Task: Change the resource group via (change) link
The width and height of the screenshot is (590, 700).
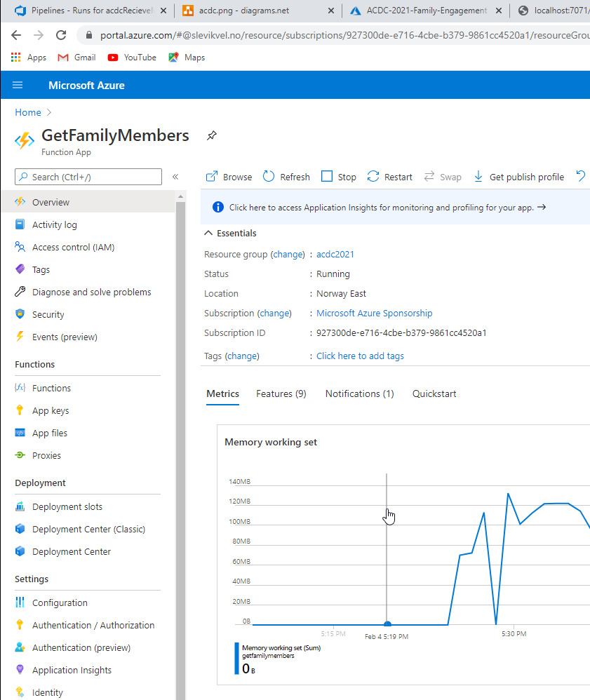Action: (288, 254)
